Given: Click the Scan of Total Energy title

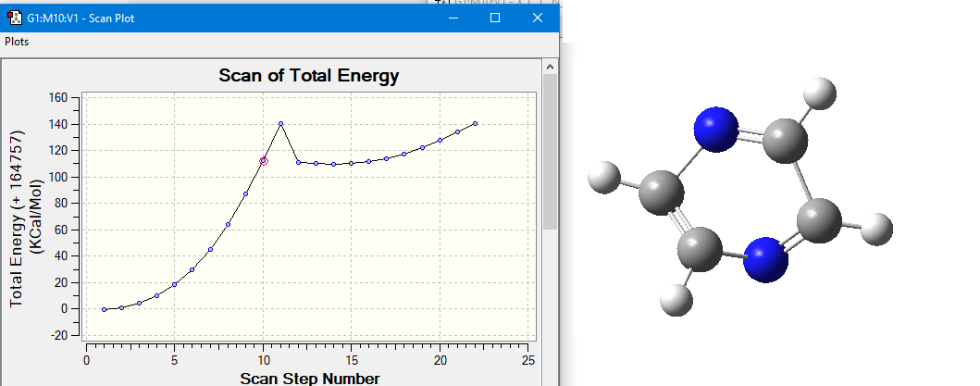Looking at the screenshot, I should click(308, 76).
